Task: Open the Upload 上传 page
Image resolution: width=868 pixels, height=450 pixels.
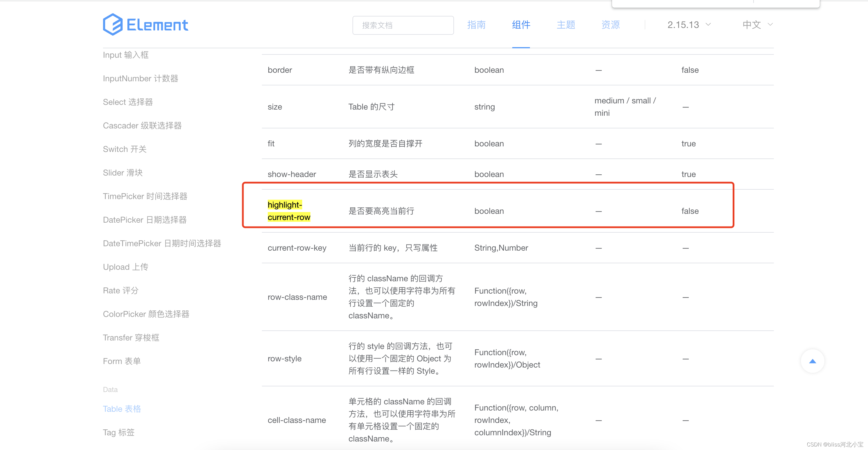Action: tap(125, 267)
